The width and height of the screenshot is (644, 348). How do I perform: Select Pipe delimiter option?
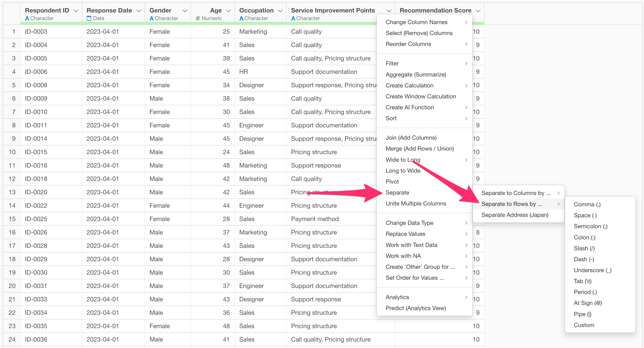coord(582,314)
